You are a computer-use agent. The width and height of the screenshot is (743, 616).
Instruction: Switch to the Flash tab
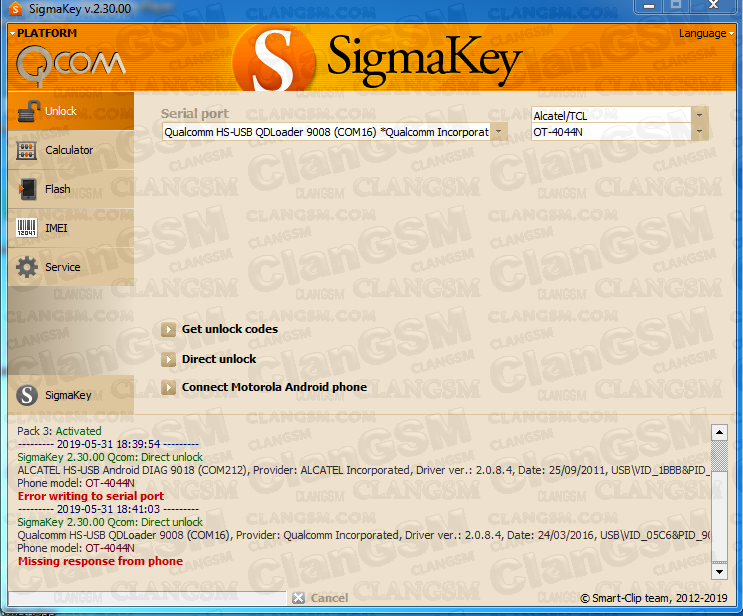(71, 189)
